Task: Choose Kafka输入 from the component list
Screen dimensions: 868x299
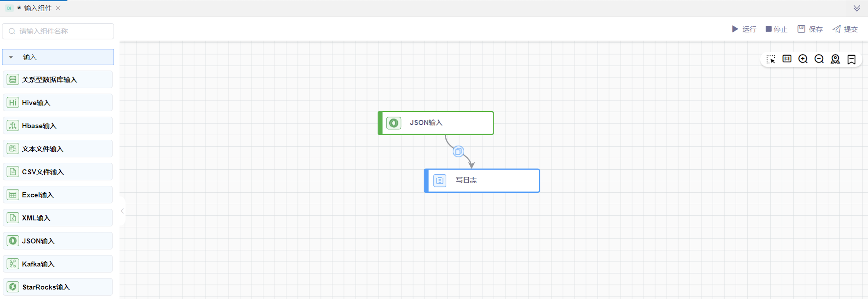Action: (58, 264)
